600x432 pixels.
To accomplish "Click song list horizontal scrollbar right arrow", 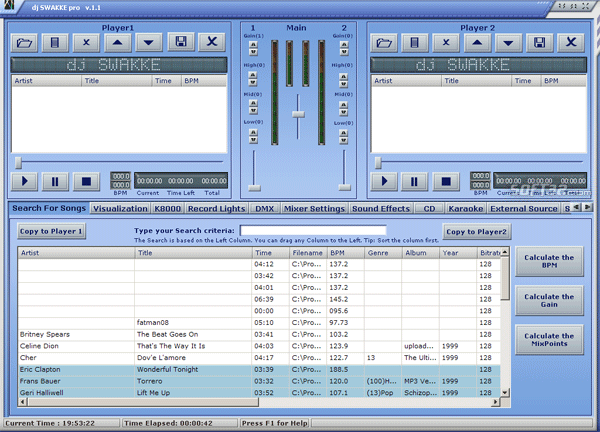I will click(x=496, y=402).
